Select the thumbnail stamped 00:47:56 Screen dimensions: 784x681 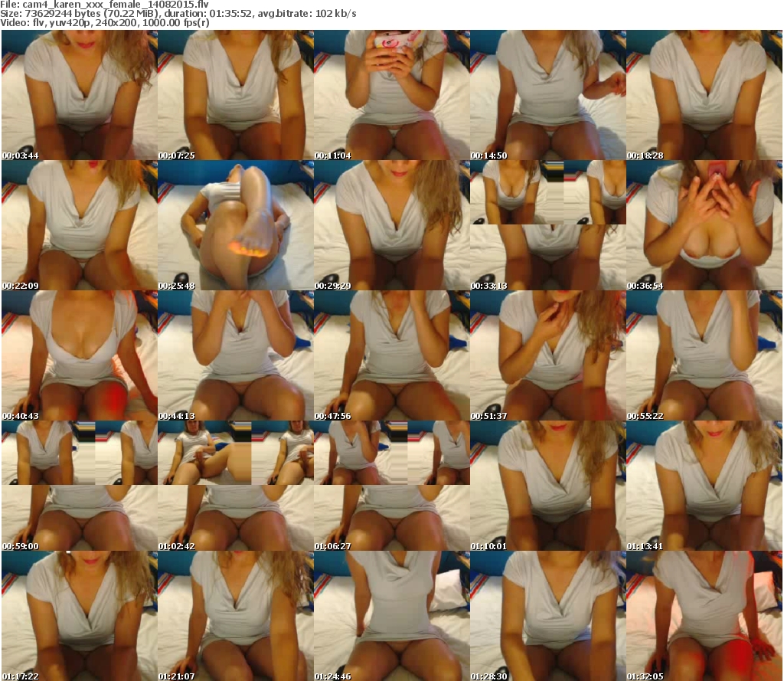[x=392, y=355]
